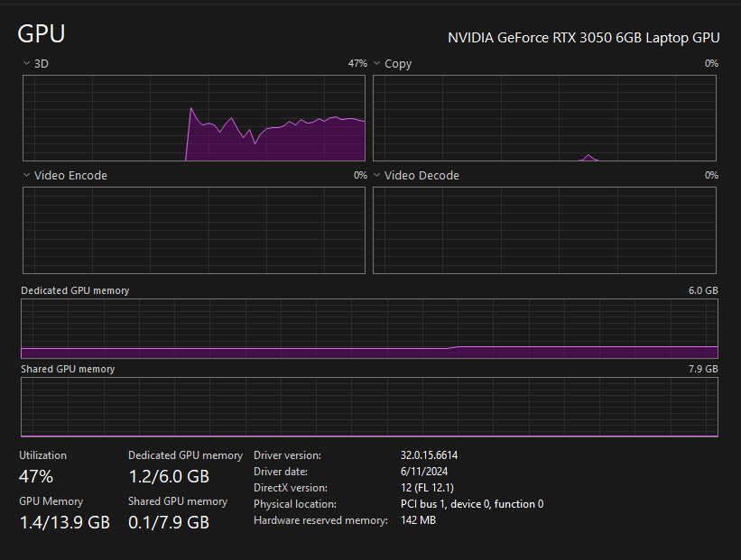Click the Physical location label
Viewport: 741px width, 560px height.
point(295,504)
